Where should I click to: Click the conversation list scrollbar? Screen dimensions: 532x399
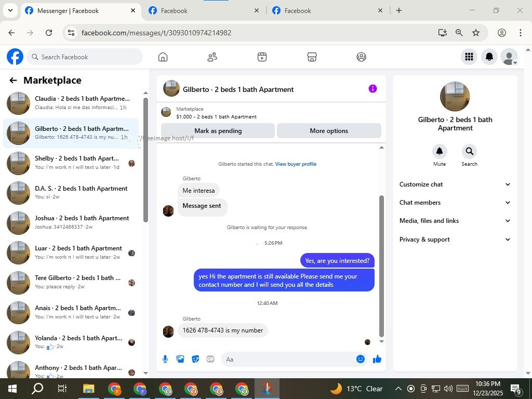145,160
